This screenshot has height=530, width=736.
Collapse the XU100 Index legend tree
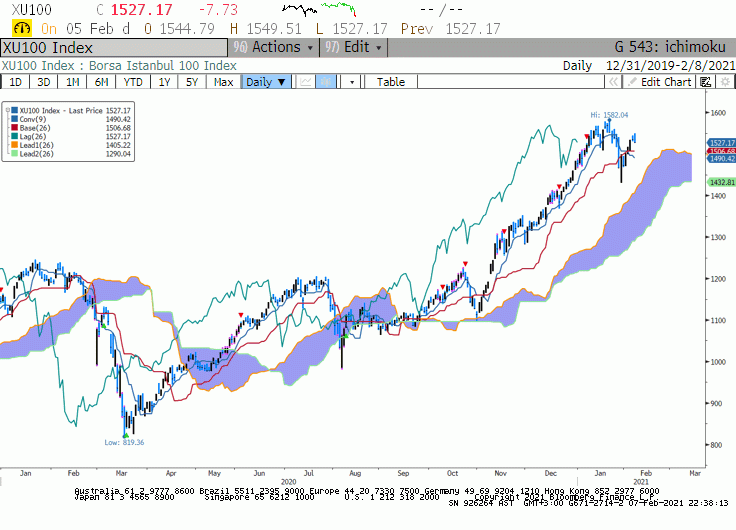[8, 110]
